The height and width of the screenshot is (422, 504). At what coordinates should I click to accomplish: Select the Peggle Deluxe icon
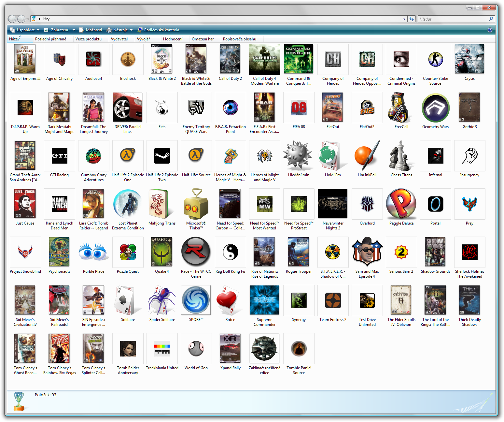(x=401, y=204)
